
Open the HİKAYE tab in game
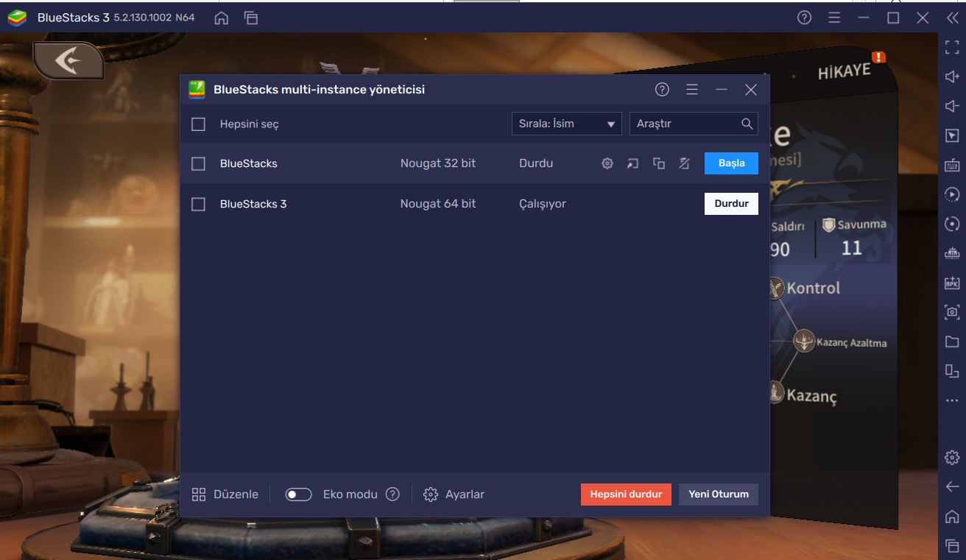(844, 71)
